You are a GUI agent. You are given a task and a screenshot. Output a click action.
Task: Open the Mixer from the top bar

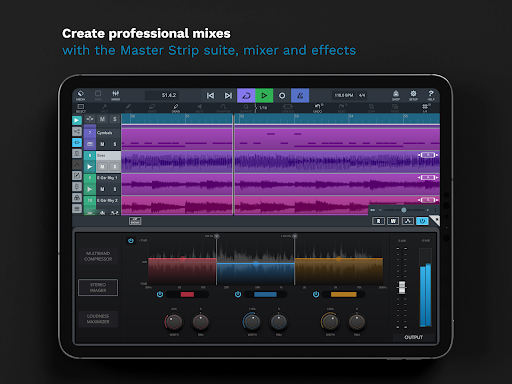[x=116, y=95]
